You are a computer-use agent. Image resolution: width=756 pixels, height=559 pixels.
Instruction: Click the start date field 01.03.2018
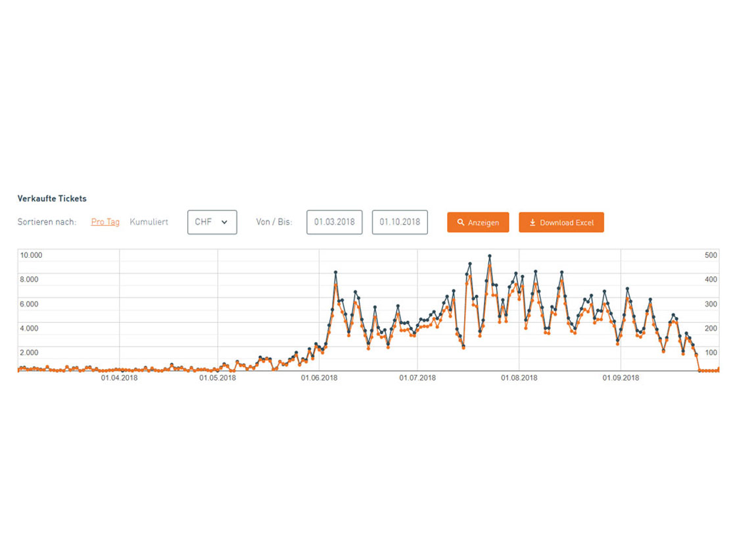coord(334,222)
